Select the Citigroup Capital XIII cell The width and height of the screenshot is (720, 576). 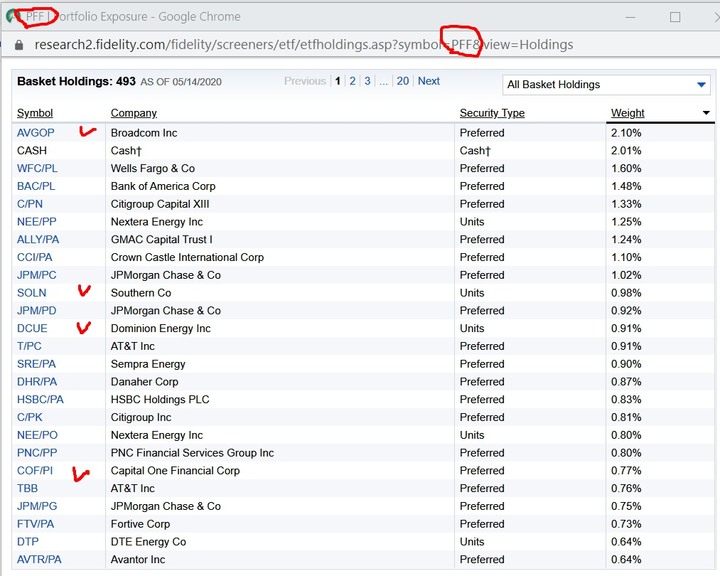pos(160,204)
